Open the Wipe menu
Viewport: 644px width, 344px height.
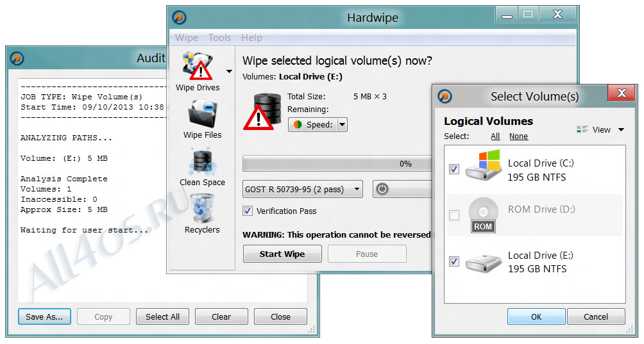point(187,38)
